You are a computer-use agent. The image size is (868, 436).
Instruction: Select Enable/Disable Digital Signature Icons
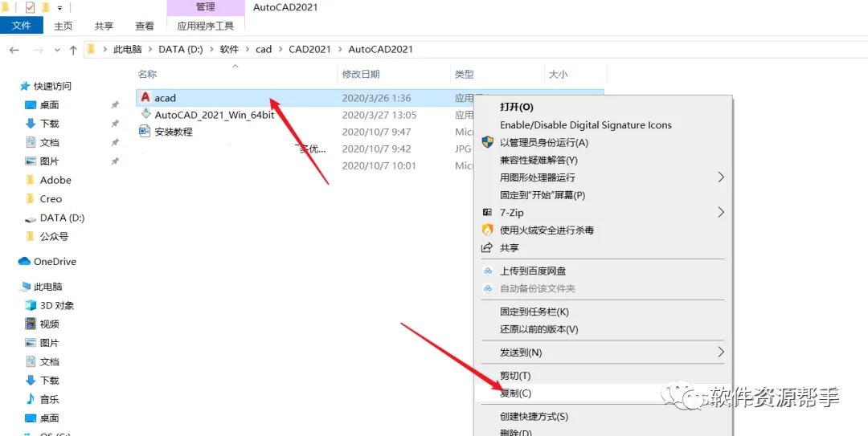pyautogui.click(x=586, y=125)
